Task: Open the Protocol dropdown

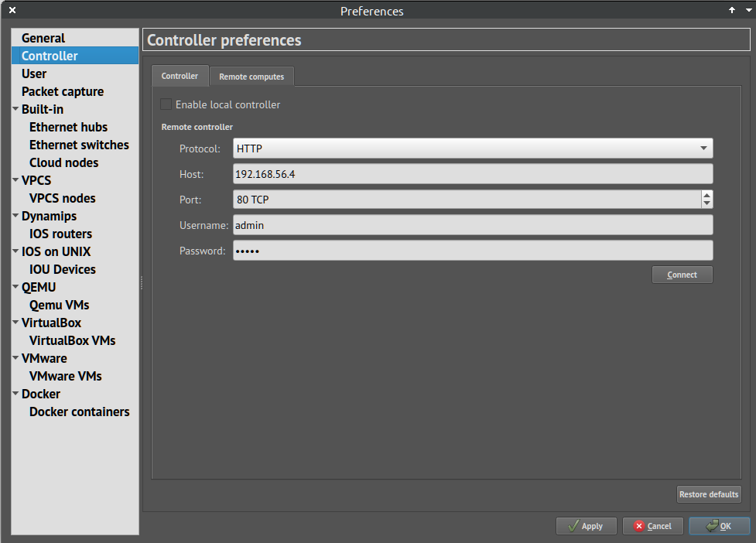Action: click(473, 149)
